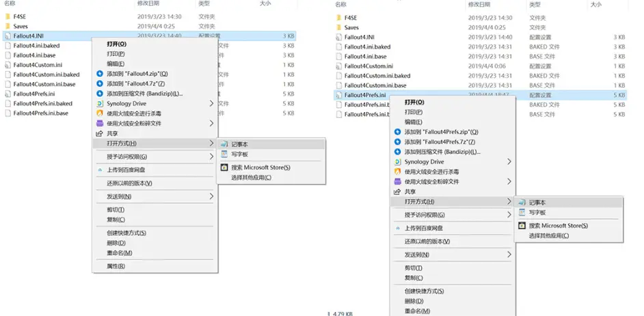Image resolution: width=644 pixels, height=316 pixels.
Task: Click Synology Drive icon in Fallout4Prefs.ini context menu
Action: pyautogui.click(x=397, y=162)
